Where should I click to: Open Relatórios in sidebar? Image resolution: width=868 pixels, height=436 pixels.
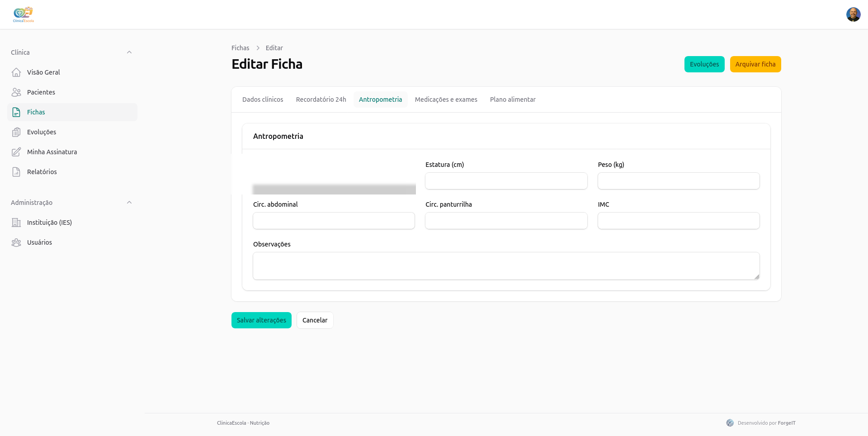pyautogui.click(x=72, y=172)
